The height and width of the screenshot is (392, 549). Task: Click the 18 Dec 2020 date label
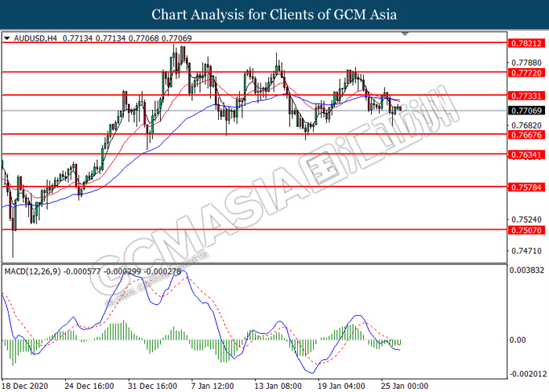25,386
